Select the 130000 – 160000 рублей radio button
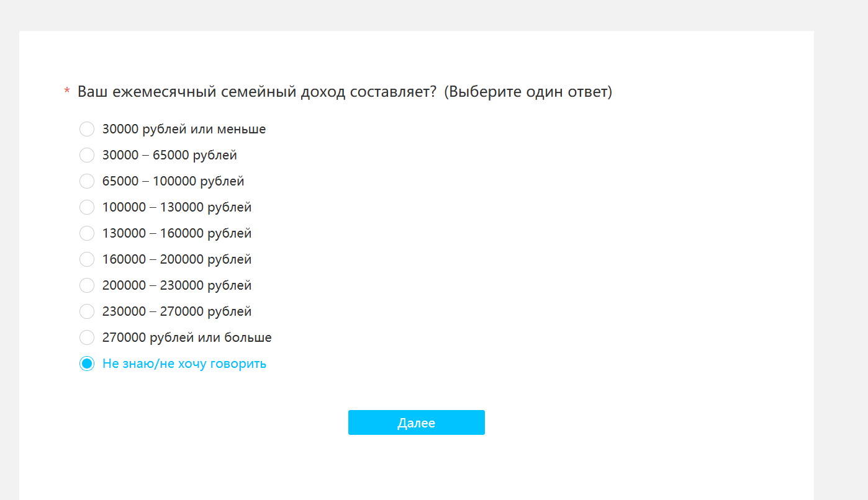 pos(87,233)
